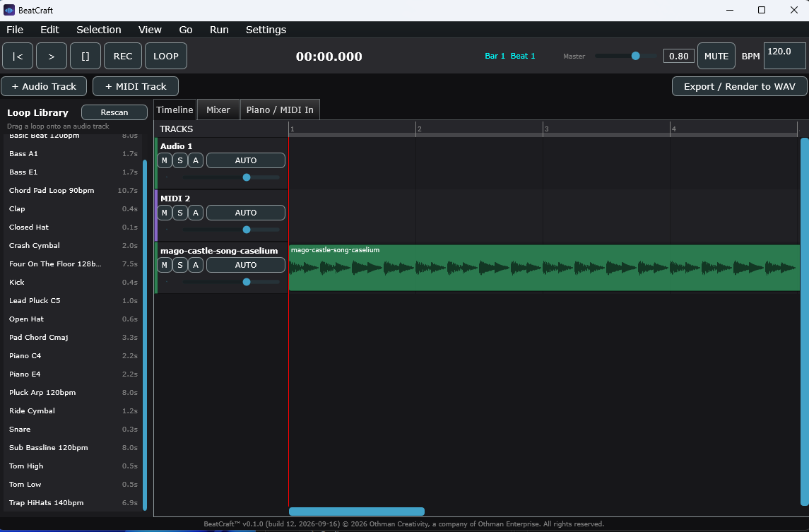Click the BPM tempo input field
Image resolution: width=809 pixels, height=532 pixels.
point(784,56)
